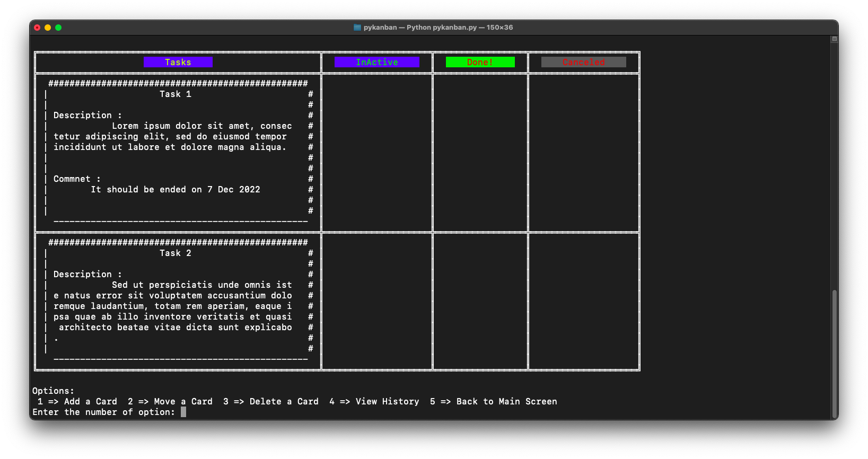This screenshot has width=868, height=459.
Task: Click 'remque laudantium, totam rem aperiam, eaque i'
Action: 173,306
